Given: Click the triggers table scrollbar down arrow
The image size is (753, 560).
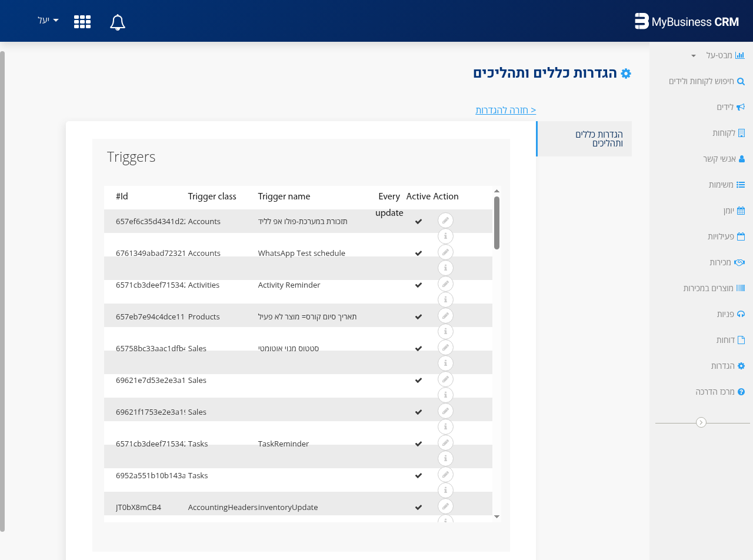Looking at the screenshot, I should tap(497, 516).
